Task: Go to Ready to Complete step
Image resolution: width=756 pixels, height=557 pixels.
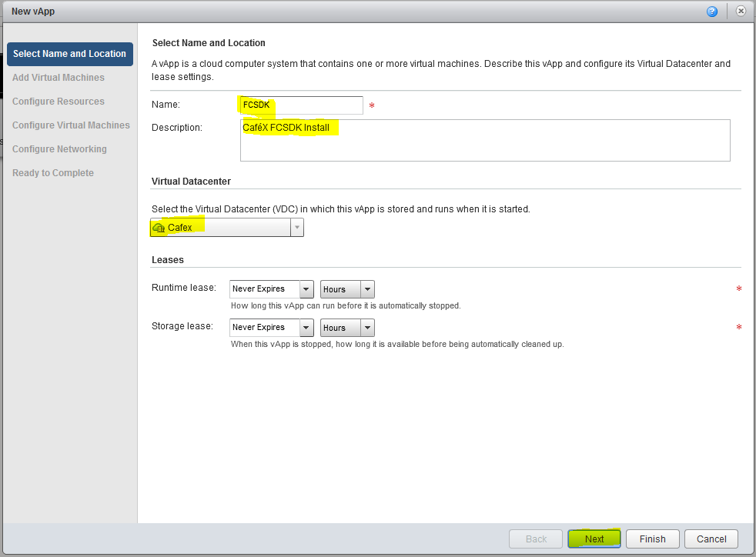Action: point(53,173)
